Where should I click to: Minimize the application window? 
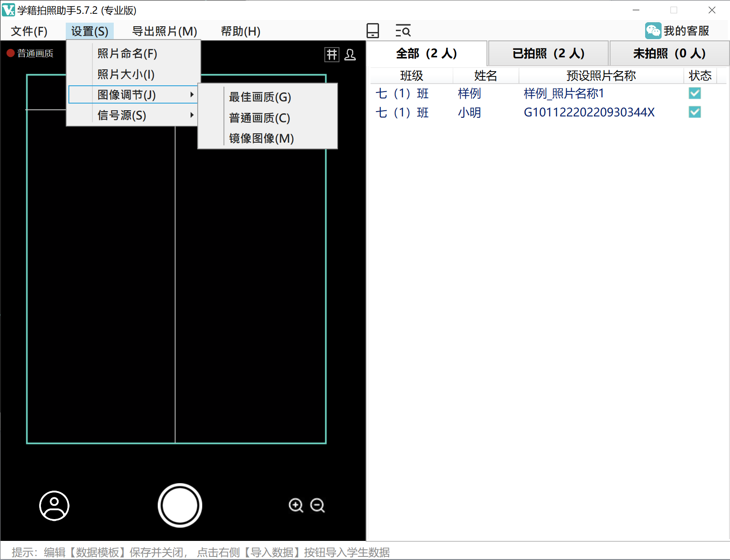point(636,10)
